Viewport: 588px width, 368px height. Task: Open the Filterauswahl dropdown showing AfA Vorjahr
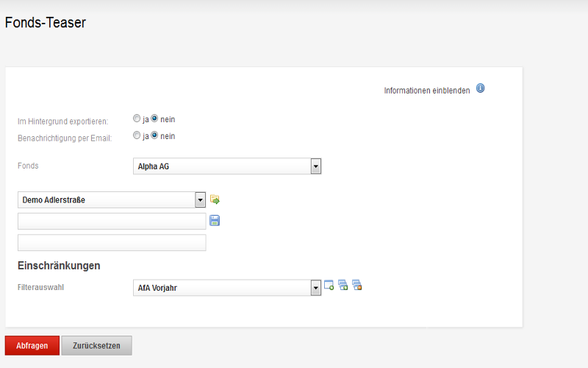(x=227, y=288)
